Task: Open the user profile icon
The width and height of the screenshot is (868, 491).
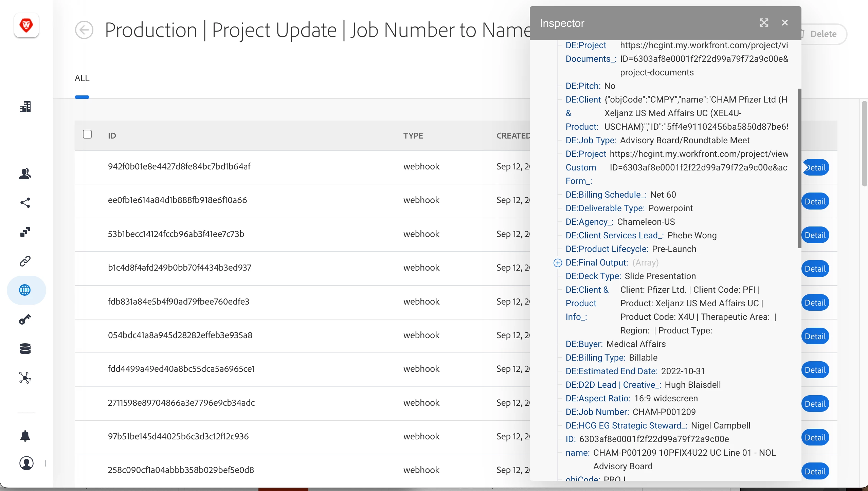Action: point(26,463)
